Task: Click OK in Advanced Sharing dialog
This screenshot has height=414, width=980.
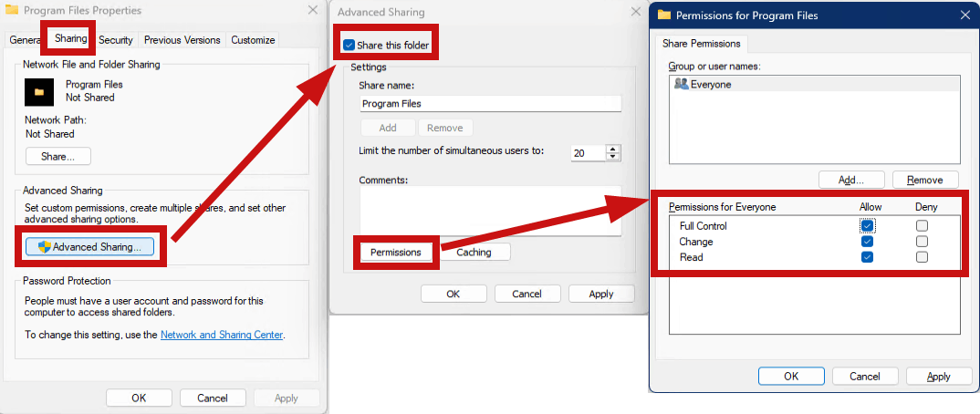Action: (x=454, y=294)
